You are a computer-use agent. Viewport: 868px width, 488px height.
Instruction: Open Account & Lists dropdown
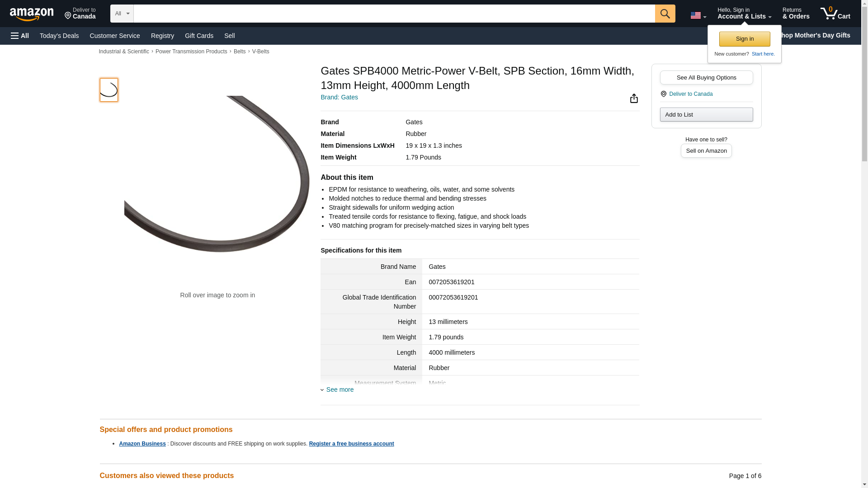[x=744, y=14]
